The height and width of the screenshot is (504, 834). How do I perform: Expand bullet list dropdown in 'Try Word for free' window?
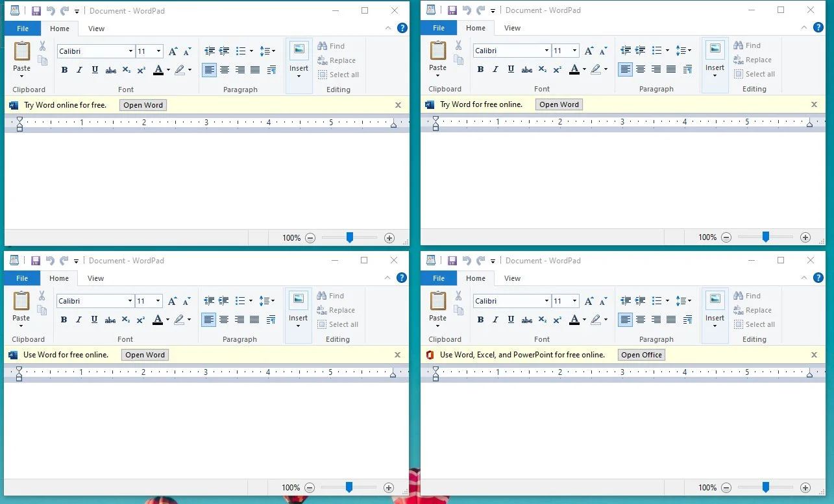coord(667,51)
